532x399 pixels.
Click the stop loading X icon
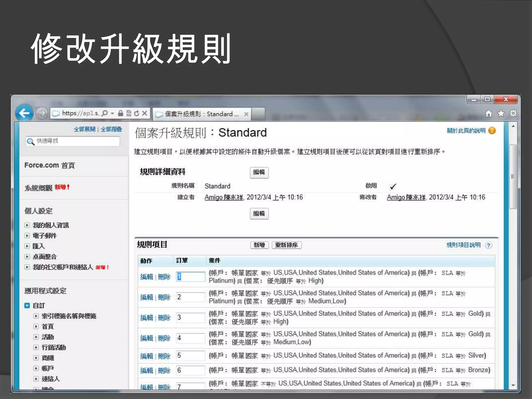tap(145, 113)
